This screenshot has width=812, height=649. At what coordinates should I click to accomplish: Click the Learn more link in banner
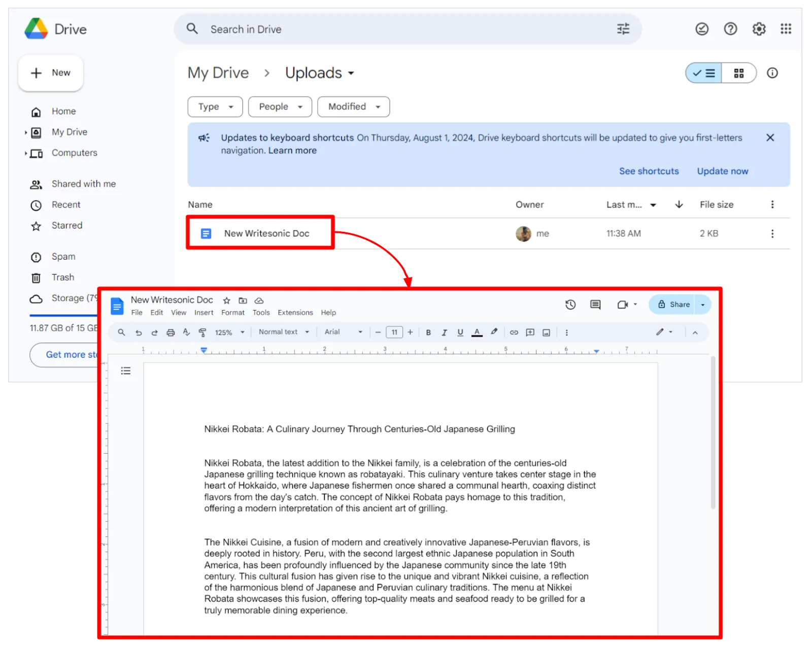point(292,150)
